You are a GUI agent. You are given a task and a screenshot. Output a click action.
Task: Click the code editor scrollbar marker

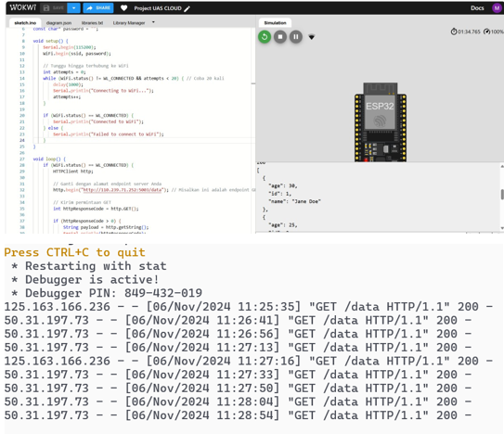[x=253, y=83]
